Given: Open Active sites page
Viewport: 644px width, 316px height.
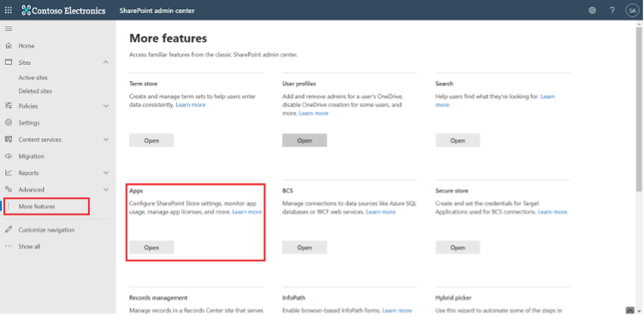Looking at the screenshot, I should pos(32,78).
